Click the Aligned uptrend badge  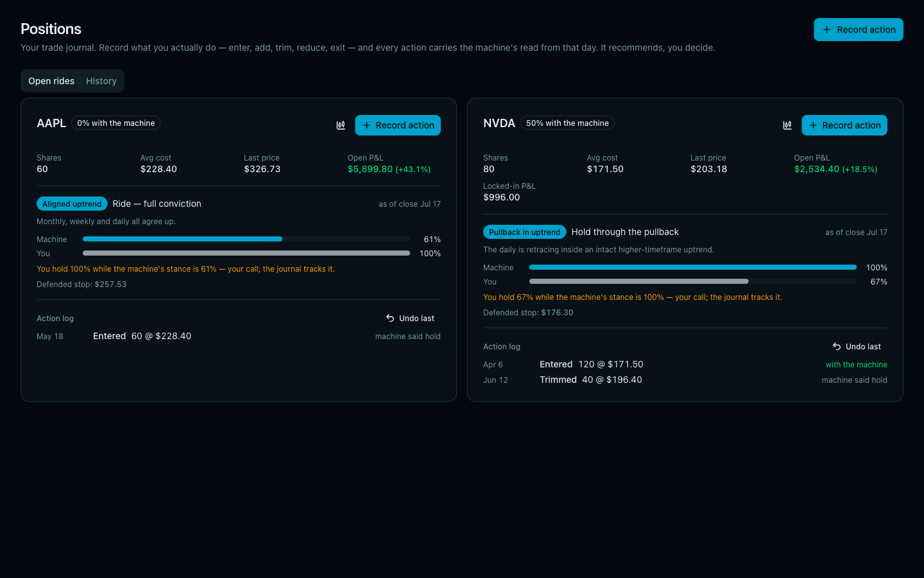[x=72, y=204]
